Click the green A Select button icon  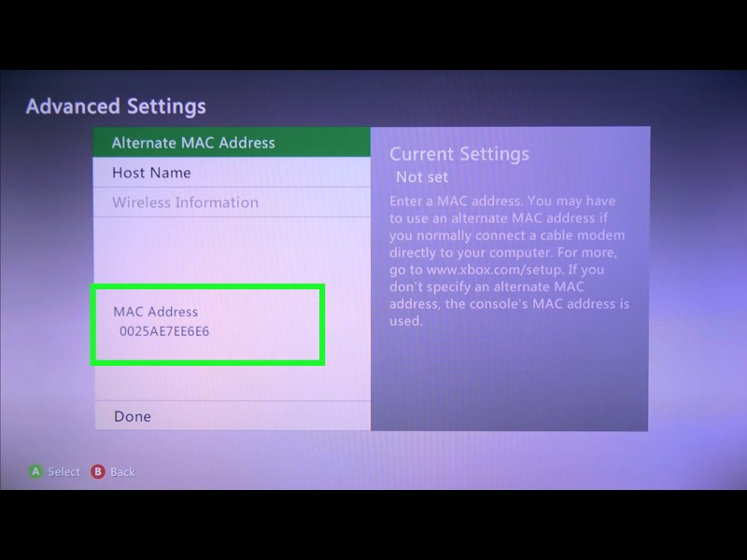click(35, 471)
